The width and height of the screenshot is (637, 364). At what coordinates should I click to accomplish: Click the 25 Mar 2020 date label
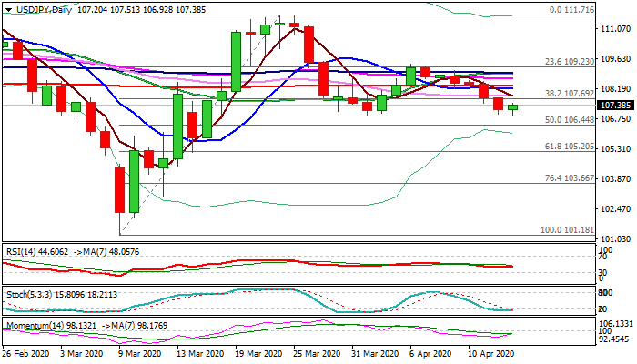317,354
